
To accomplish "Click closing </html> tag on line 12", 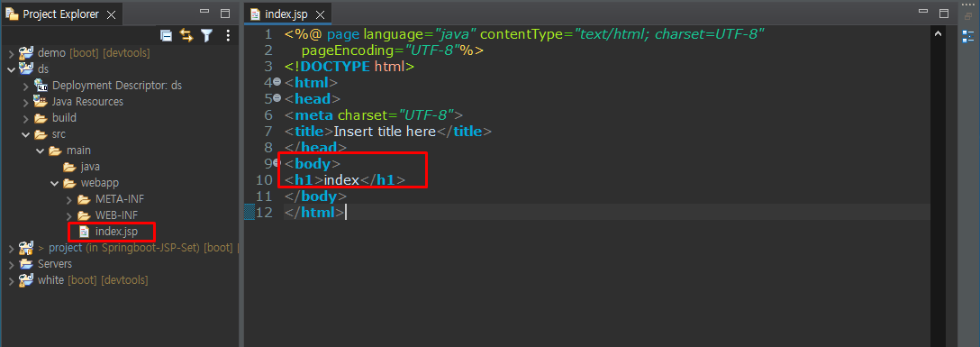I will [x=313, y=213].
